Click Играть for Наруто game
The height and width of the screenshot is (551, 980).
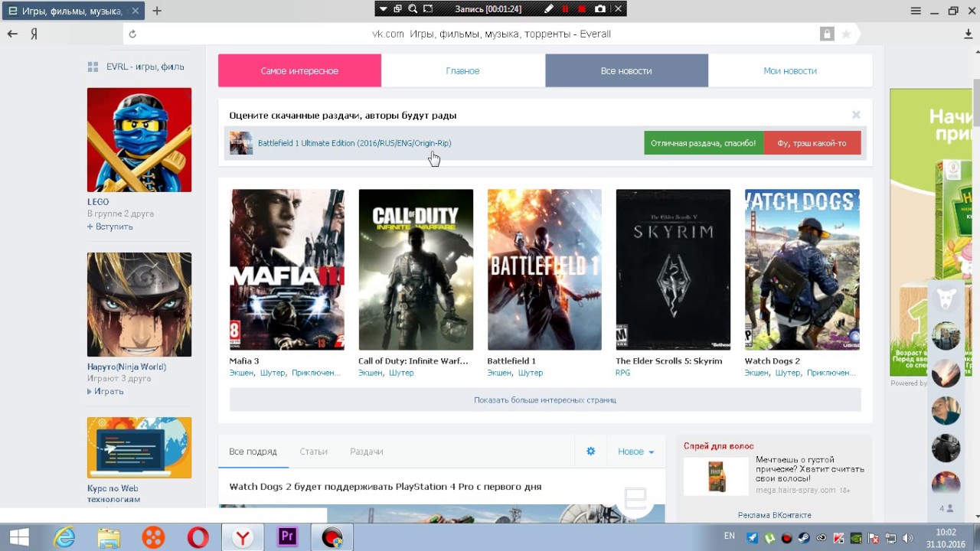point(106,391)
